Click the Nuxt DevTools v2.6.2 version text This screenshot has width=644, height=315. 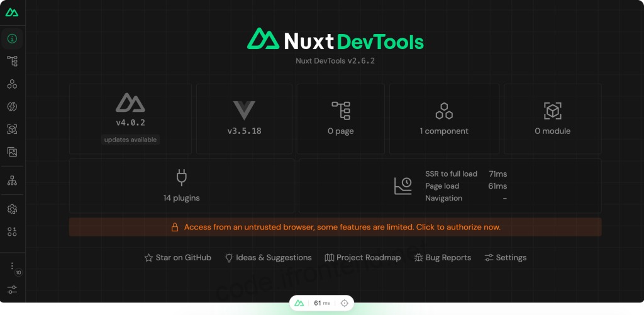[335, 61]
